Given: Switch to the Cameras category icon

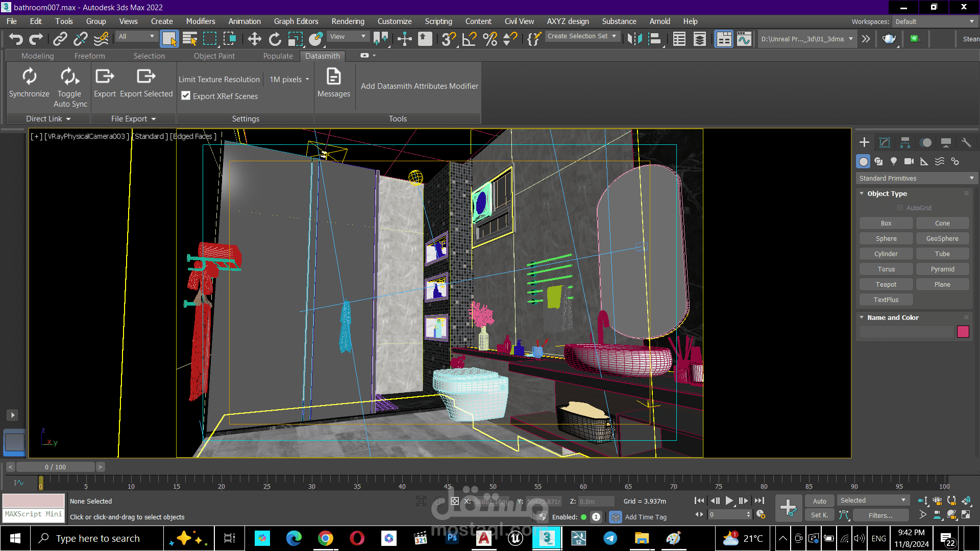Looking at the screenshot, I should [x=909, y=161].
